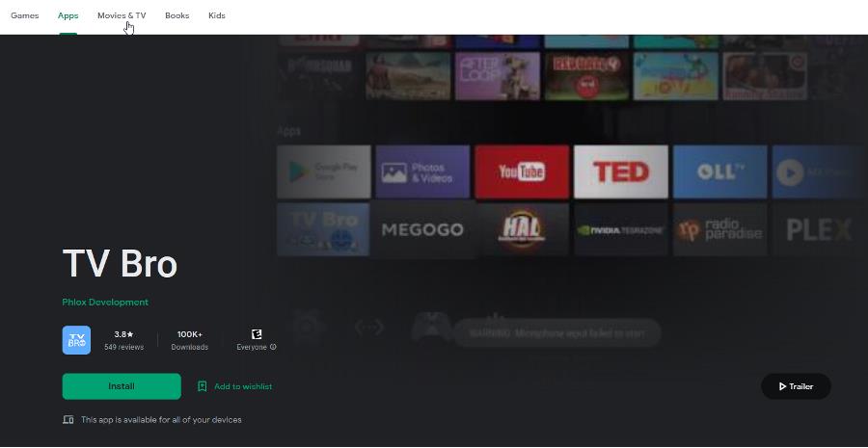
Task: Click the radio paradise tile
Action: (720, 229)
